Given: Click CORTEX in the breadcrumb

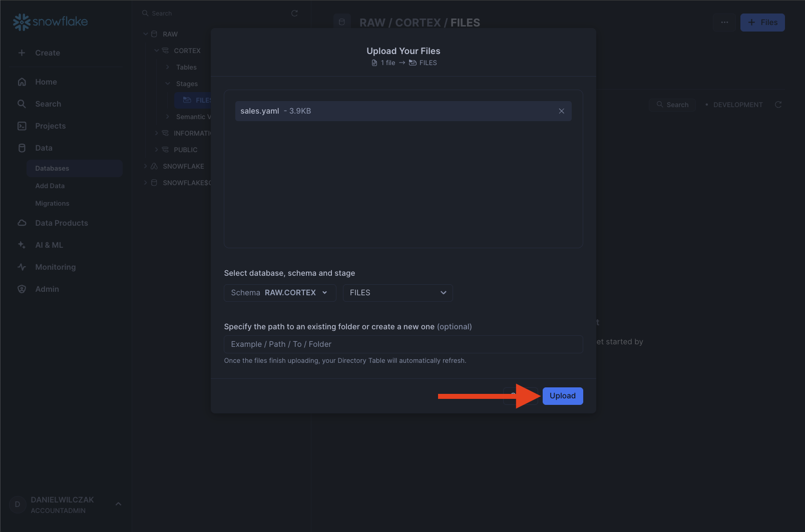Looking at the screenshot, I should coord(418,23).
